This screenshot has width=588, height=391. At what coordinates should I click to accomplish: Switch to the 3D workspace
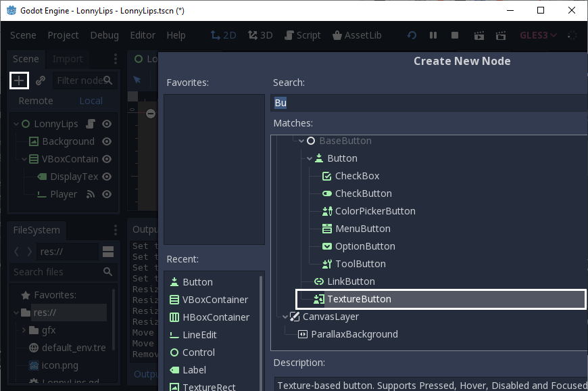260,35
